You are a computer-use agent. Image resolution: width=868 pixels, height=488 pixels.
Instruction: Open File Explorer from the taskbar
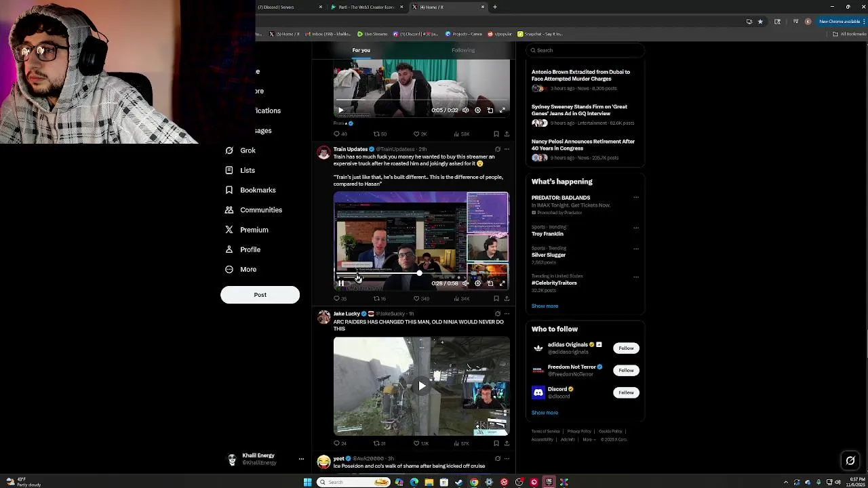coord(429,482)
